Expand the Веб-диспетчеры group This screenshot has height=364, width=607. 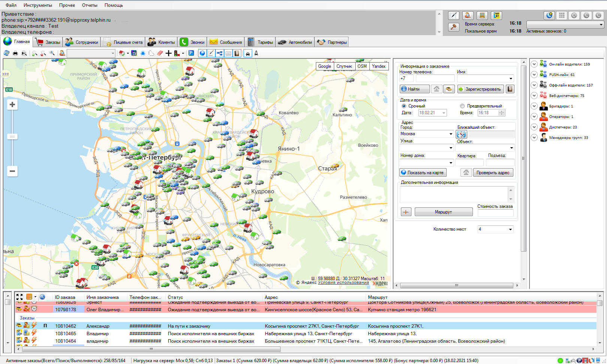coord(534,95)
